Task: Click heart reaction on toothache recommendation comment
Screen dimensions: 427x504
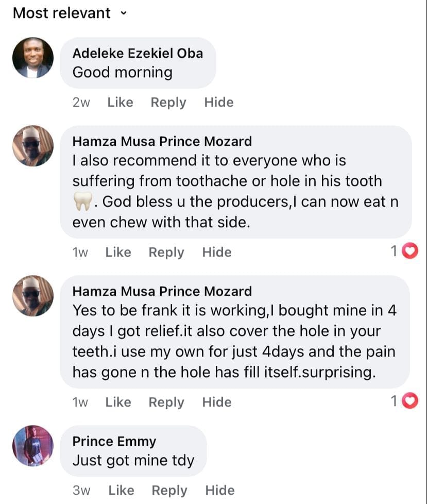Action: [x=409, y=251]
